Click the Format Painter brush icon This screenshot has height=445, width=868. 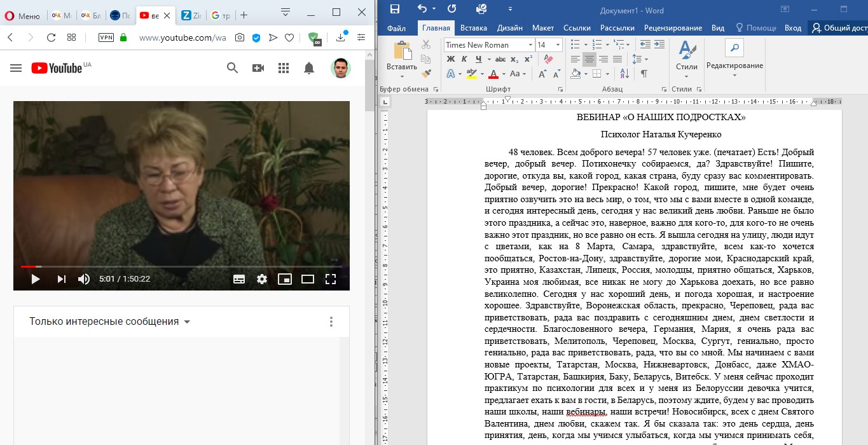426,74
